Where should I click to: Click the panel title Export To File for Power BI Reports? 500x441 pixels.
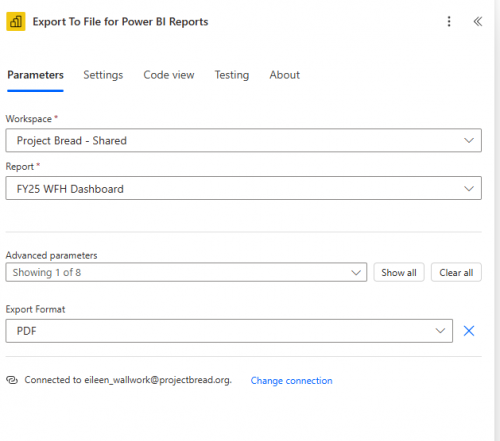point(120,22)
